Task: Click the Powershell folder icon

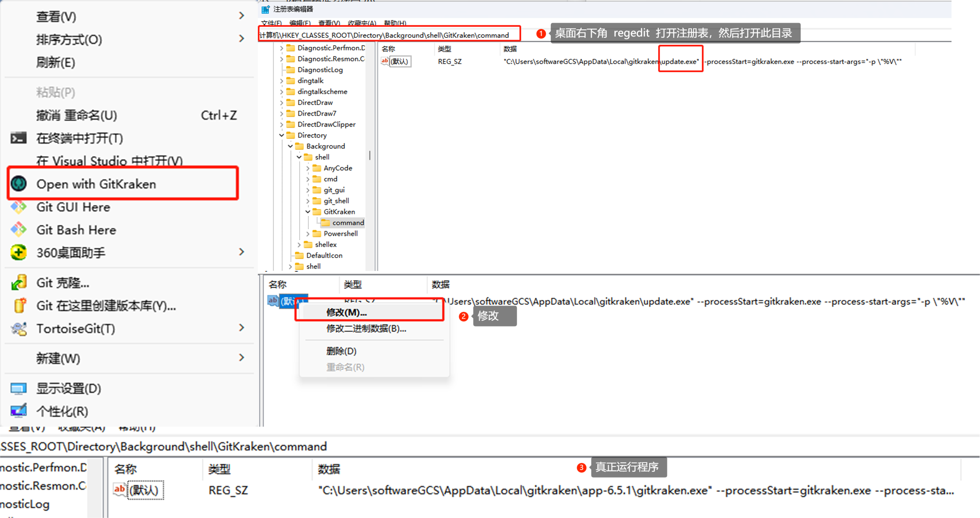Action: [x=317, y=234]
